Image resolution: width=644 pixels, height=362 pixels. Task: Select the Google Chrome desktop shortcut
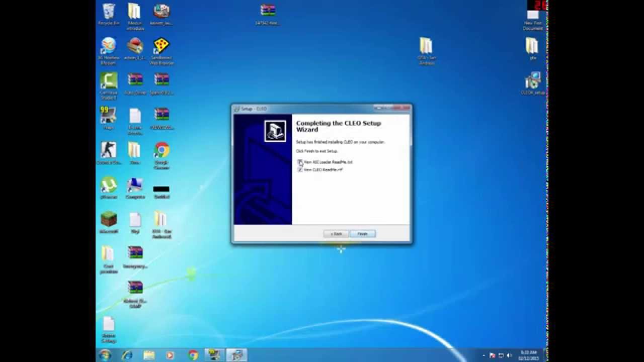click(162, 155)
